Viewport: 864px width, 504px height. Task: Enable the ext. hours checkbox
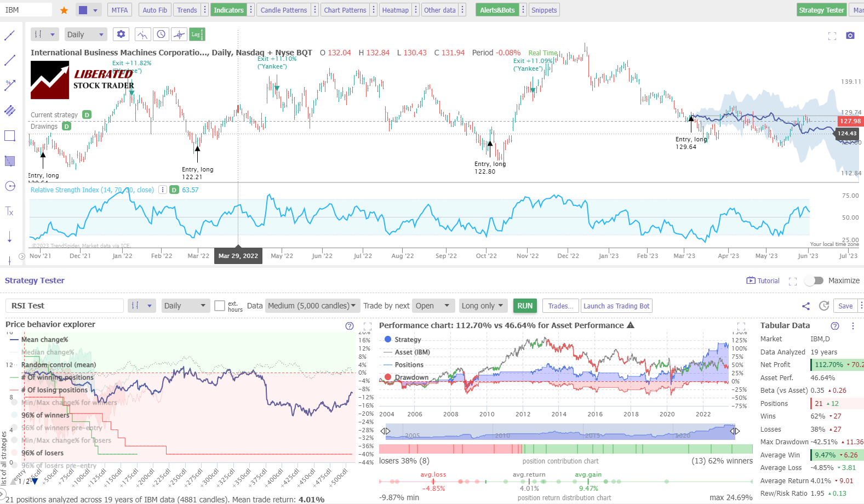coord(220,306)
